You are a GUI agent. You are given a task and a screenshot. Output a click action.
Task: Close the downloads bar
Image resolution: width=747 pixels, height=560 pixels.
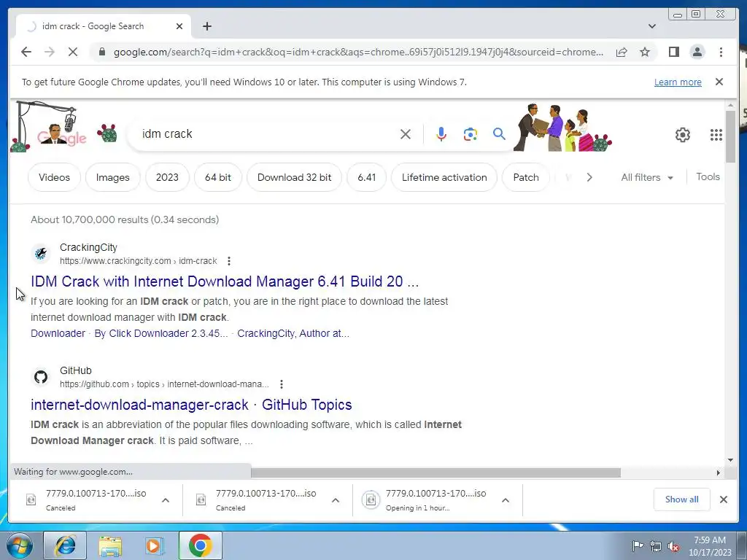(723, 499)
